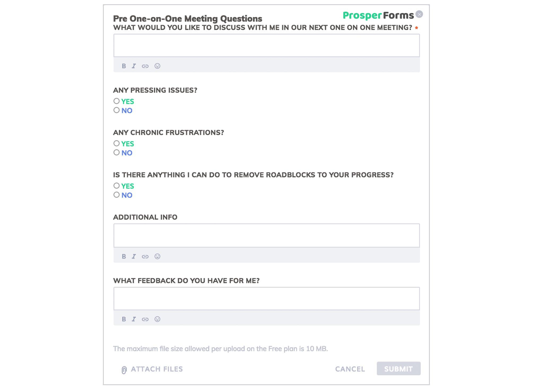Click the What Would You Like to Discuss input field
533x392 pixels.
[x=266, y=45]
